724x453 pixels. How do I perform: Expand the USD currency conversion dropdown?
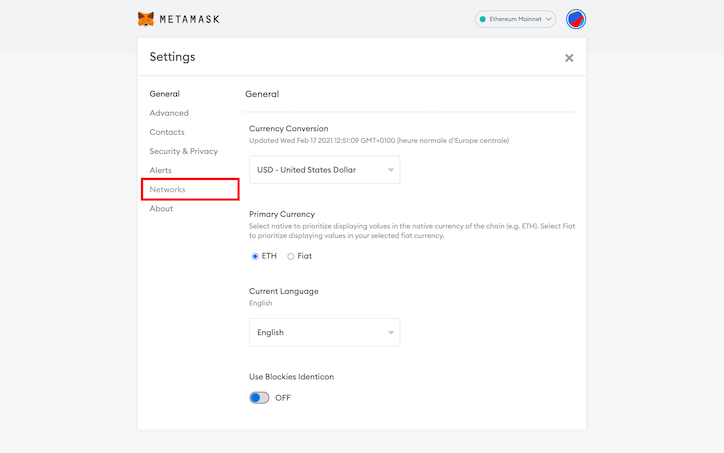coord(325,170)
